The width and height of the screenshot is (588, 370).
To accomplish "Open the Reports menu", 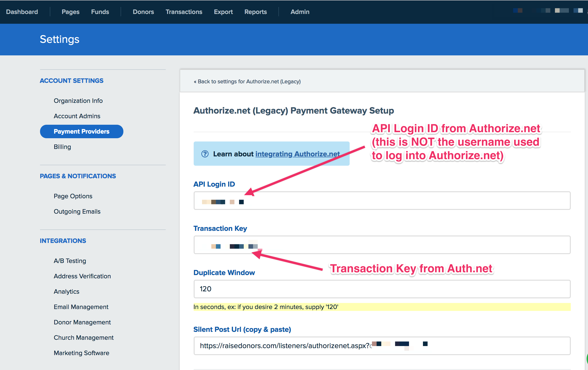I will pos(255,12).
